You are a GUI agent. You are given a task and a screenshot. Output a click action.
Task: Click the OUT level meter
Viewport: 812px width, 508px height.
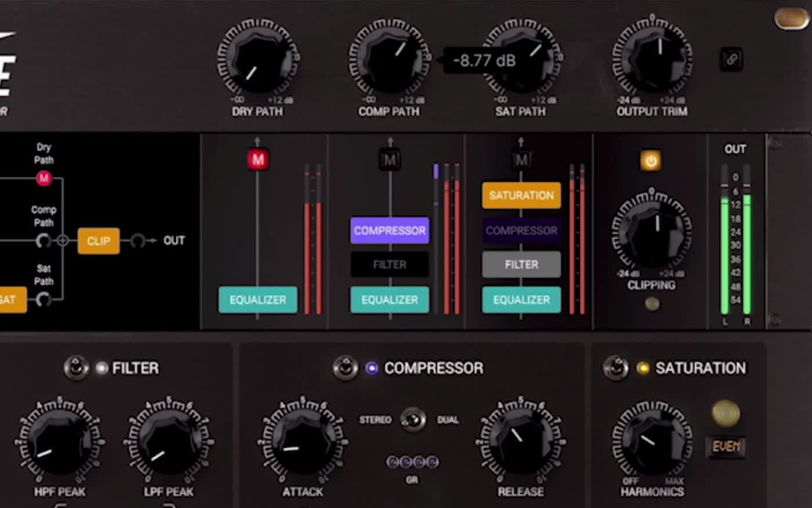[735, 240]
